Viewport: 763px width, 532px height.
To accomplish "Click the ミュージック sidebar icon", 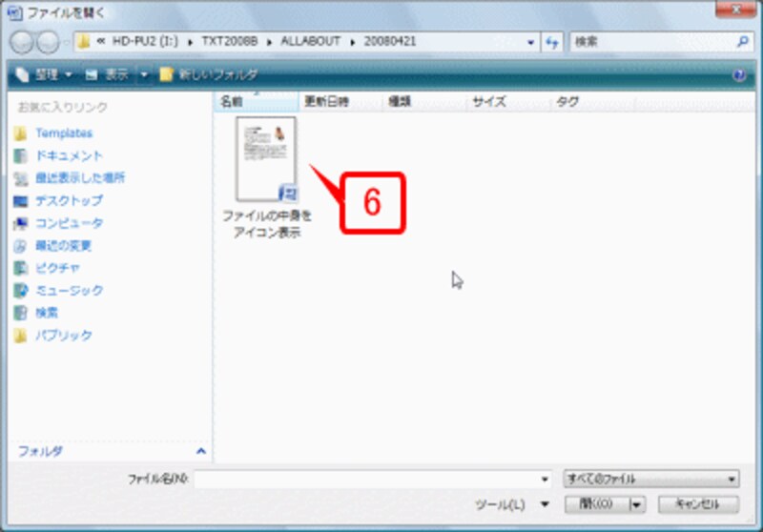I will 20,291.
